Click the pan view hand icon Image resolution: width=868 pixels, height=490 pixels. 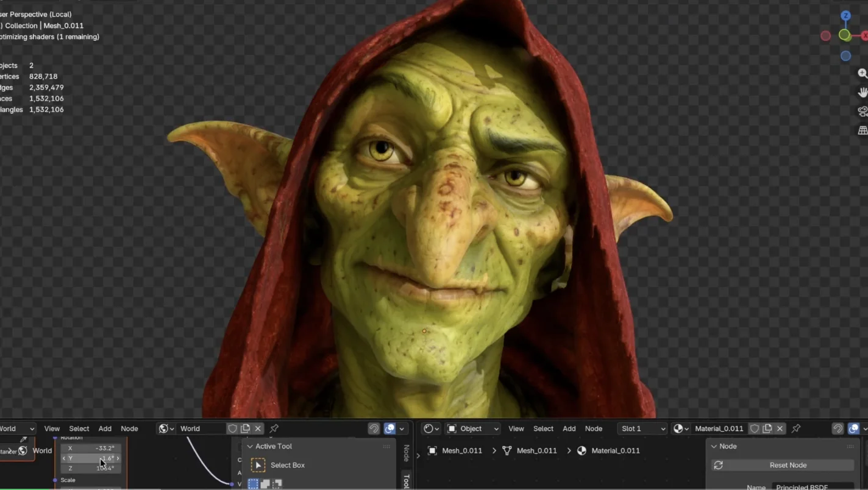click(x=863, y=93)
